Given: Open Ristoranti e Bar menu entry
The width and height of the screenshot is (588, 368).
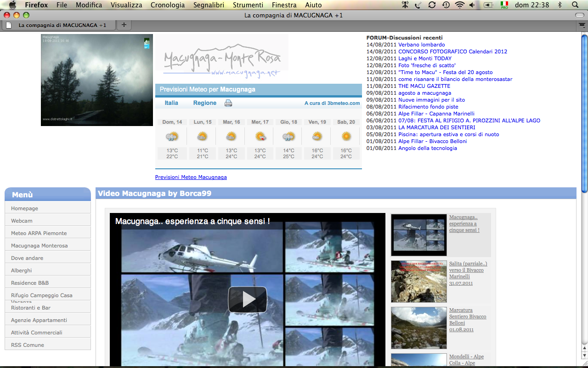Looking at the screenshot, I should 48,308.
